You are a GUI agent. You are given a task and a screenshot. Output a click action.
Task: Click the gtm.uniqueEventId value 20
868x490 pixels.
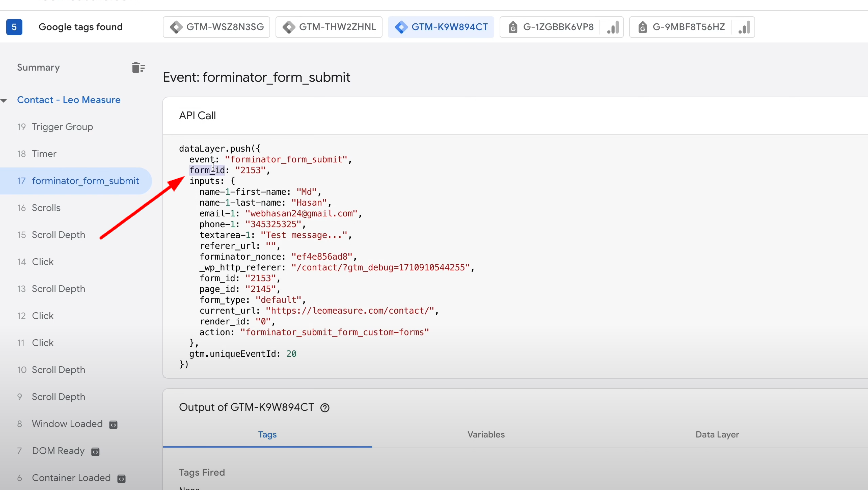coord(291,354)
